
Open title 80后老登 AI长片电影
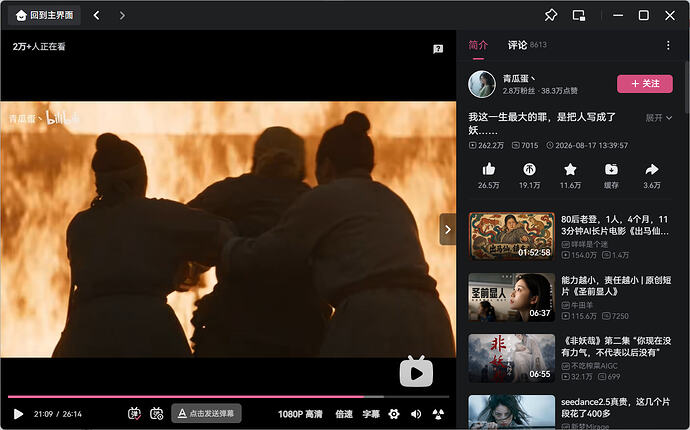pyautogui.click(x=615, y=225)
